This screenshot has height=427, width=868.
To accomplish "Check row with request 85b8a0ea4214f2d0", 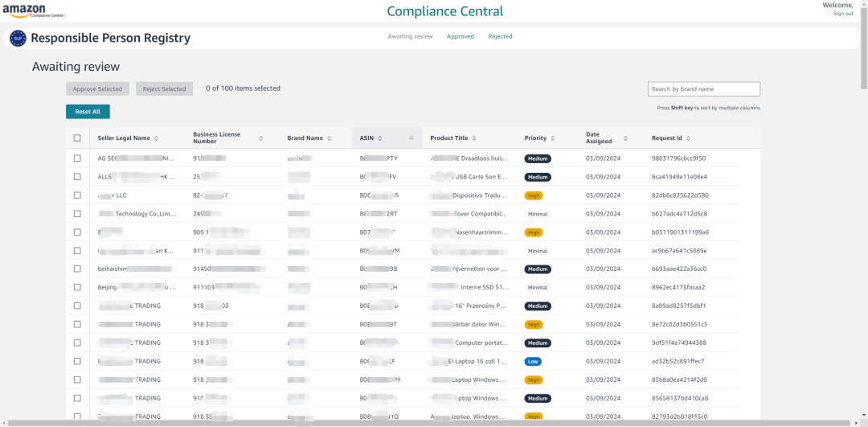I will coord(77,380).
